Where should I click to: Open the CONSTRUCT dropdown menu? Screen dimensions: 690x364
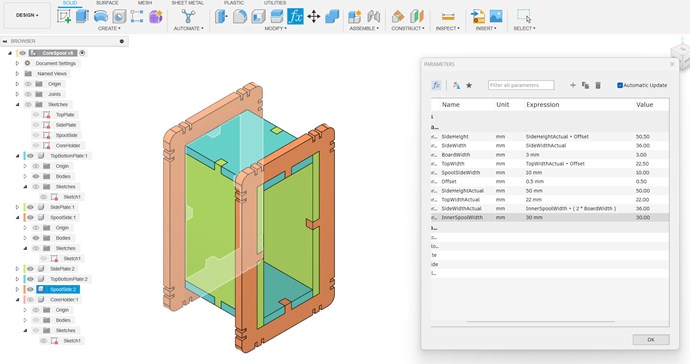click(x=408, y=28)
